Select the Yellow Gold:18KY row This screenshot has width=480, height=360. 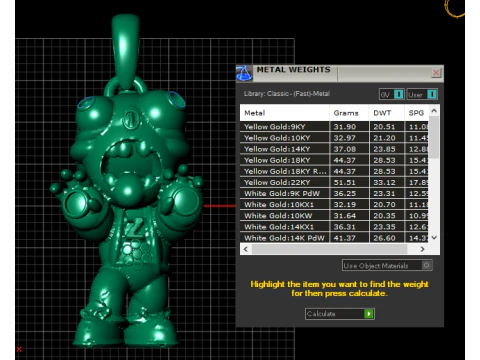334,160
